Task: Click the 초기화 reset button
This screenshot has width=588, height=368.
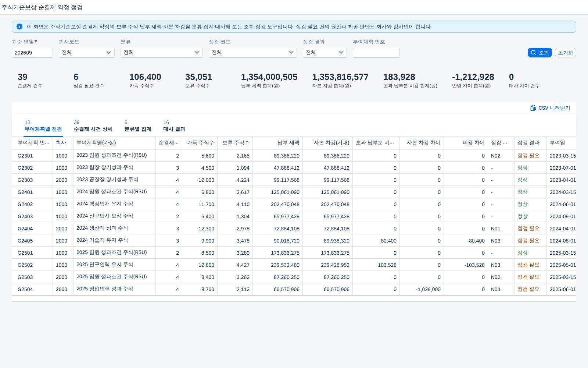Action: tap(566, 53)
